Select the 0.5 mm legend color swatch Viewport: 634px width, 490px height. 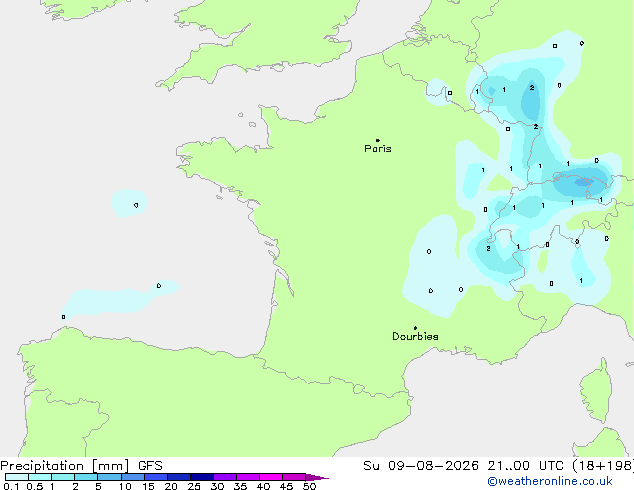pyautogui.click(x=40, y=477)
